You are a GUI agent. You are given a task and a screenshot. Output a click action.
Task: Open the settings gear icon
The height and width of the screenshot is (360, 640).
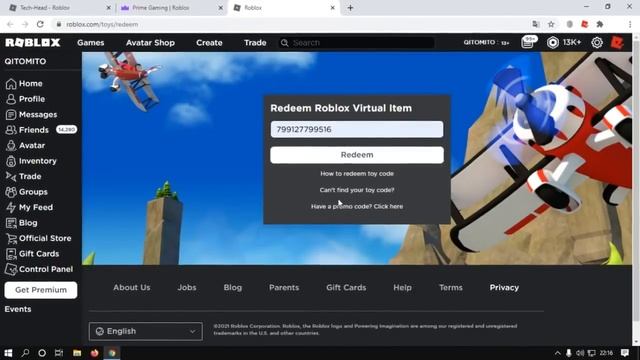click(597, 42)
